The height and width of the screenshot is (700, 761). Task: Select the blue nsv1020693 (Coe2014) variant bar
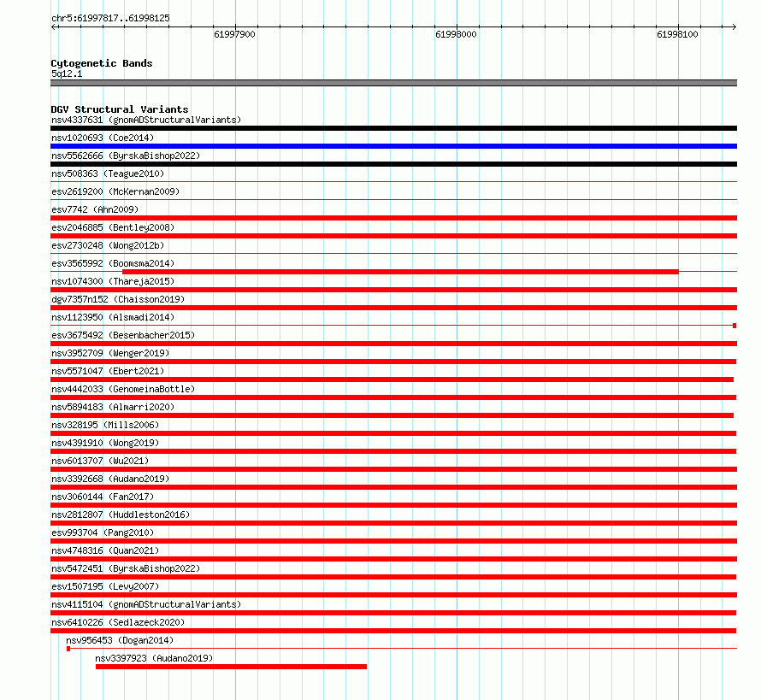click(x=393, y=146)
